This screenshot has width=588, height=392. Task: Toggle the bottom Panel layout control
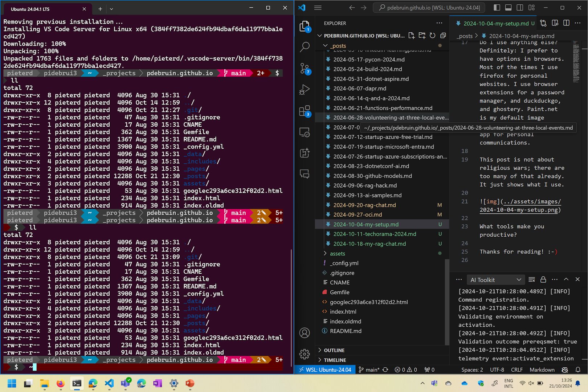(x=508, y=7)
